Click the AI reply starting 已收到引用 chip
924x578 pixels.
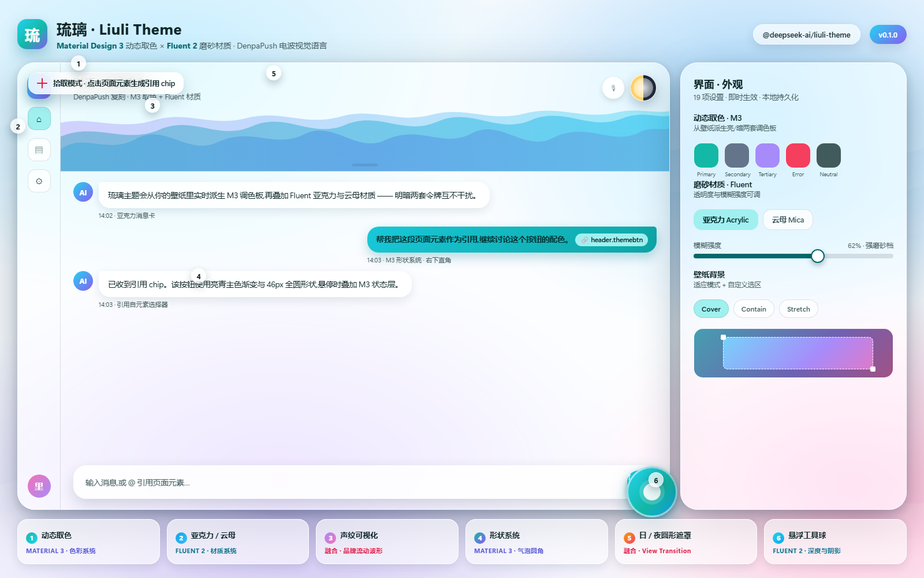255,284
